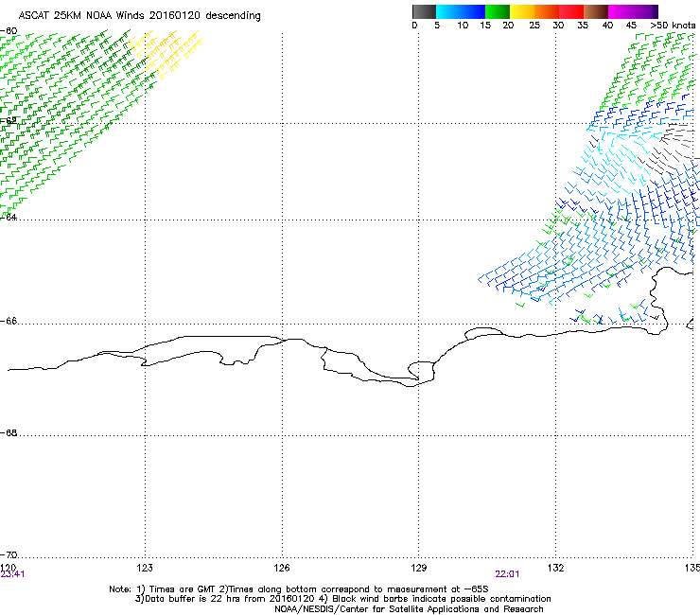Viewport: 700px width, 615px height.
Task: Click the green 15-20 knots color swatch
Action: [498, 11]
